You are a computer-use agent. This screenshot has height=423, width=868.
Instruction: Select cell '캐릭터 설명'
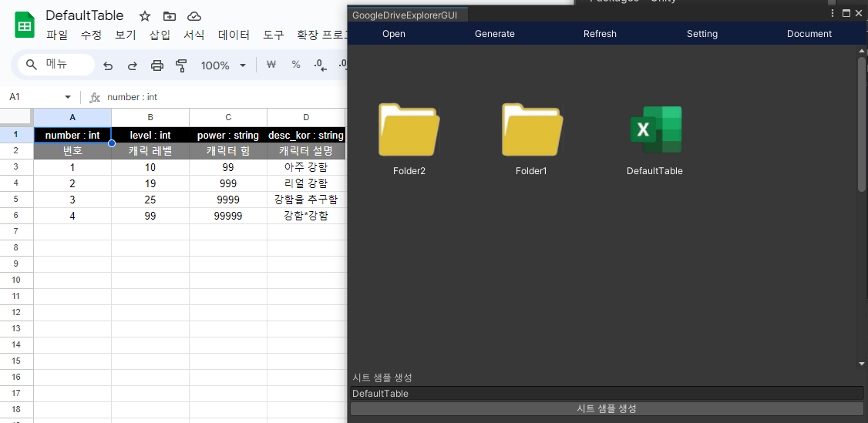click(306, 151)
